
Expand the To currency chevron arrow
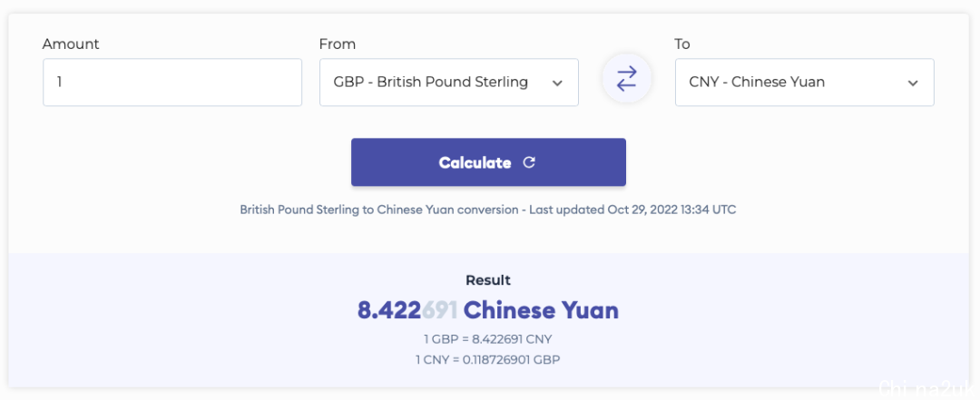pyautogui.click(x=913, y=83)
